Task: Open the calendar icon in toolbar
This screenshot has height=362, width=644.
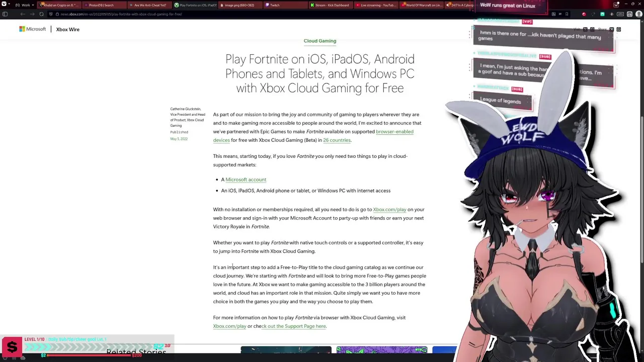Action: (629, 14)
